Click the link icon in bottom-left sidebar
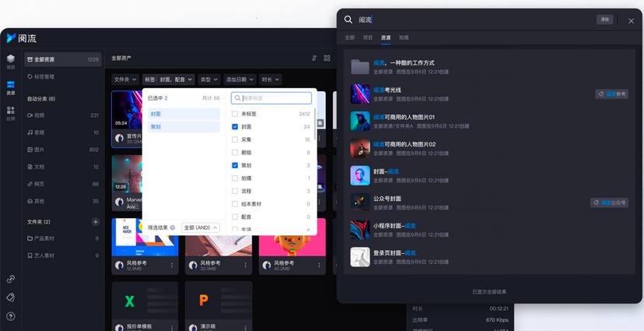The height and width of the screenshot is (331, 644). click(11, 279)
